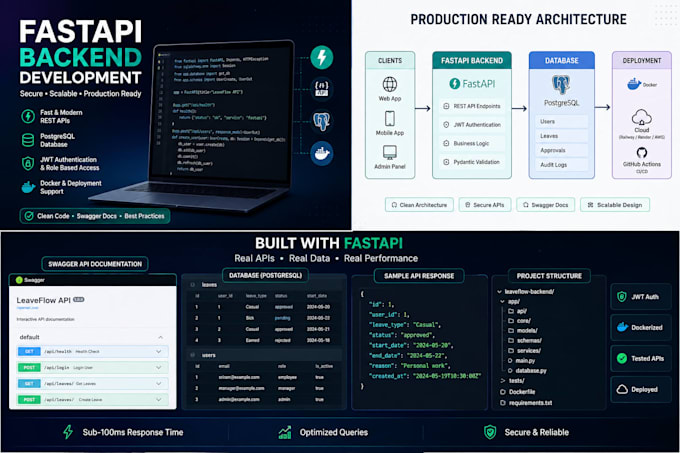Click the FastAPI logo in backend card
This screenshot has height=453, width=680.
(472, 84)
